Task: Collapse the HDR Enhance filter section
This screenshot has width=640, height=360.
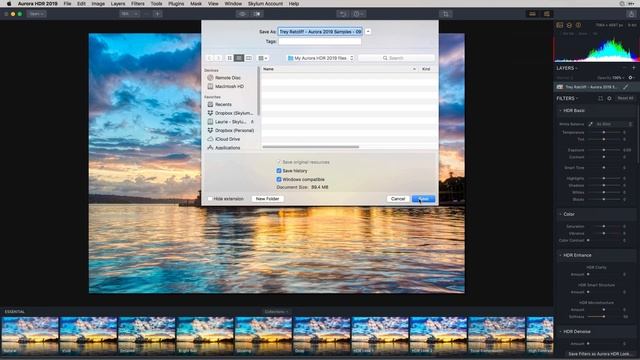Action: pyautogui.click(x=560, y=255)
